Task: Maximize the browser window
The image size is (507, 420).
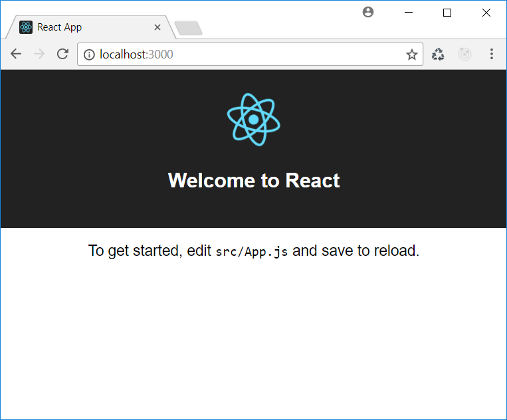Action: (x=447, y=13)
